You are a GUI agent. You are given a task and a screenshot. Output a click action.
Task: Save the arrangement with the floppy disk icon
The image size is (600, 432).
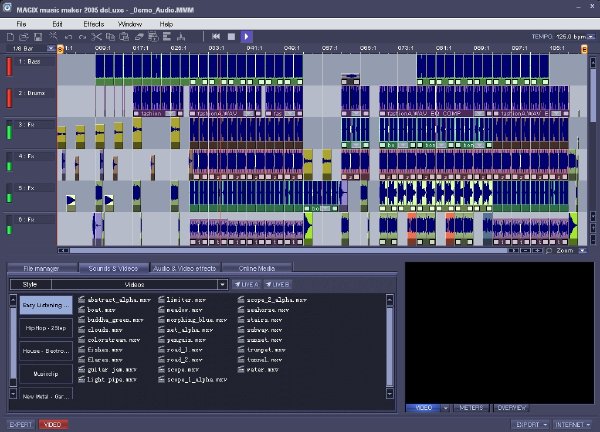(x=38, y=37)
